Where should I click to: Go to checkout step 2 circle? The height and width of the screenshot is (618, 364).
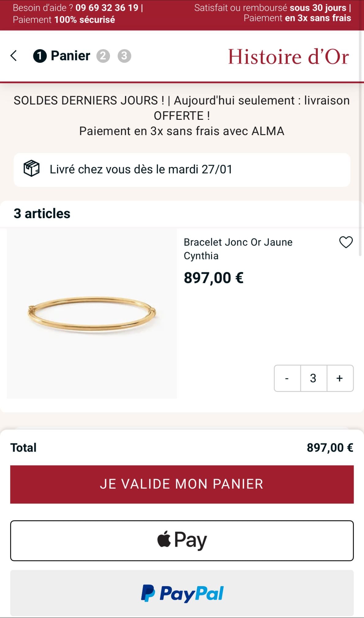(x=103, y=56)
